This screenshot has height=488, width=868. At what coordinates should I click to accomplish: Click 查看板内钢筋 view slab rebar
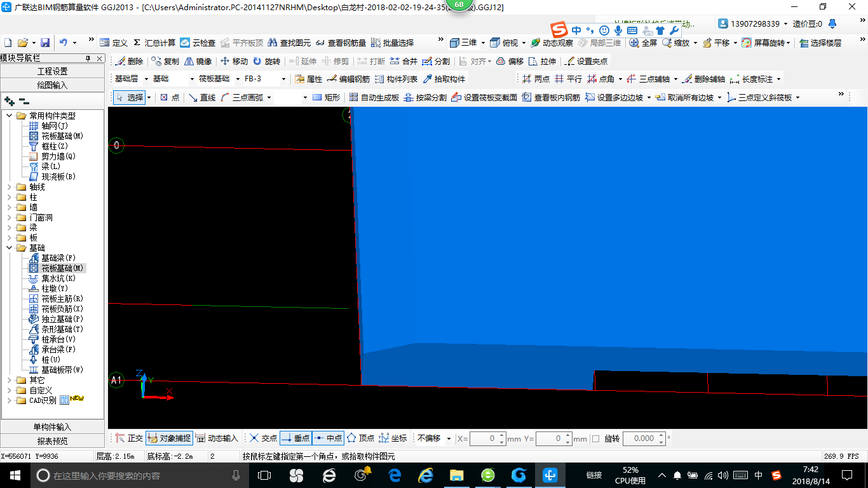551,98
